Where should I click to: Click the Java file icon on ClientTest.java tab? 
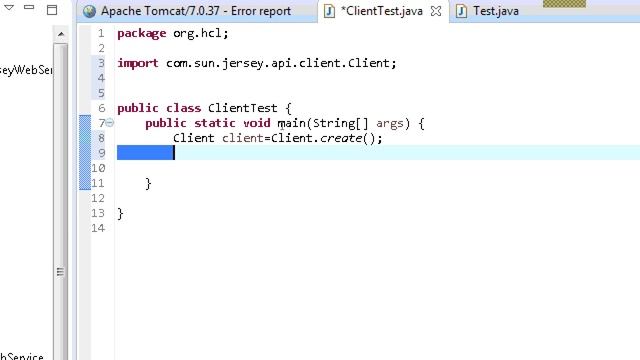coord(329,11)
